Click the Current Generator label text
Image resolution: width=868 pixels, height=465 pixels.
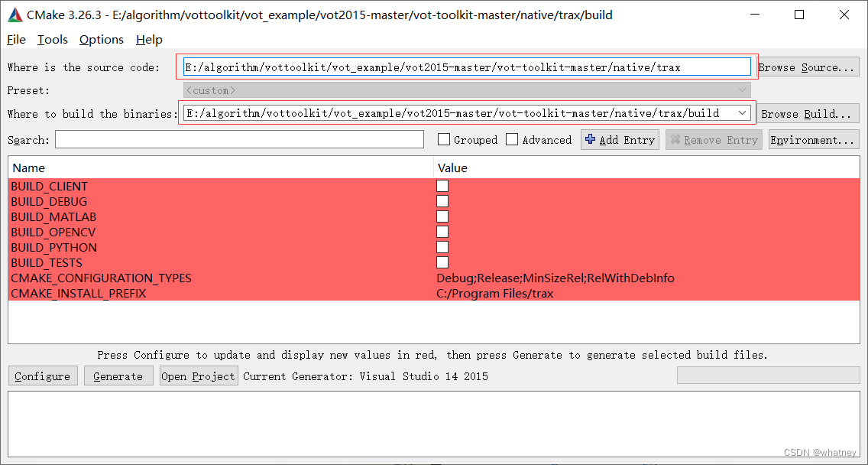click(x=365, y=376)
